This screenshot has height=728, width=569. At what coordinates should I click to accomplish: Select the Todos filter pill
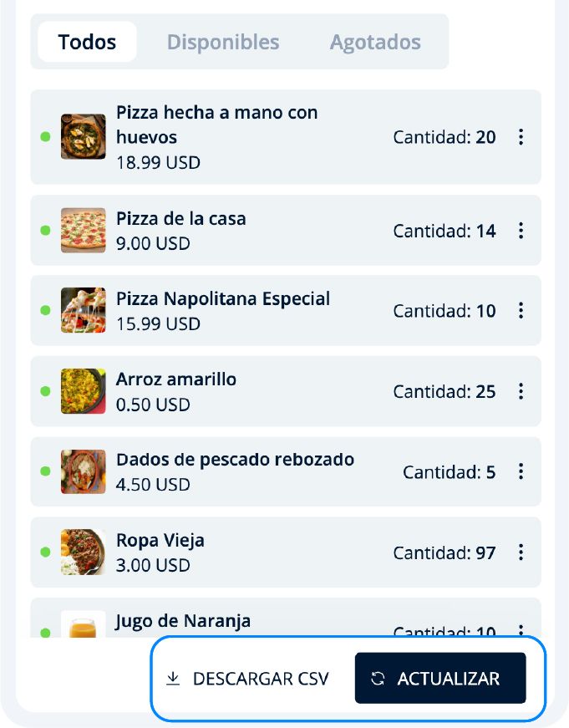(x=87, y=42)
